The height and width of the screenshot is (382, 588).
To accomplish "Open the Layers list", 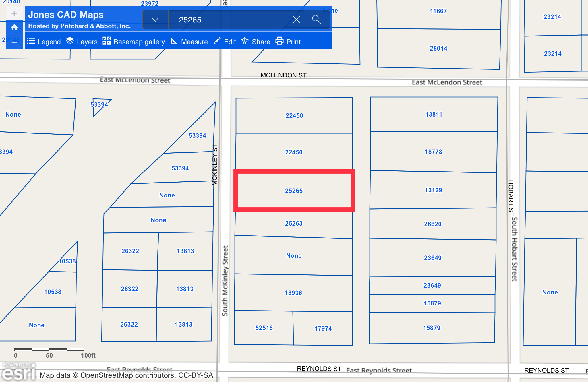I will pos(81,42).
